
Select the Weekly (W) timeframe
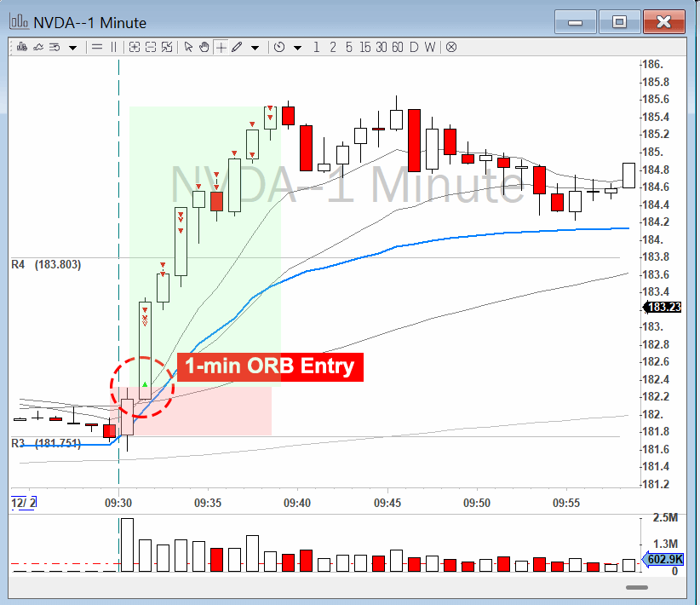(430, 47)
